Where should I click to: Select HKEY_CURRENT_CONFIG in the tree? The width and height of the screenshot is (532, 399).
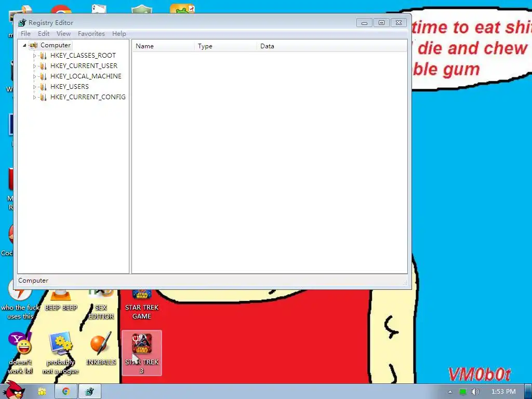click(88, 97)
